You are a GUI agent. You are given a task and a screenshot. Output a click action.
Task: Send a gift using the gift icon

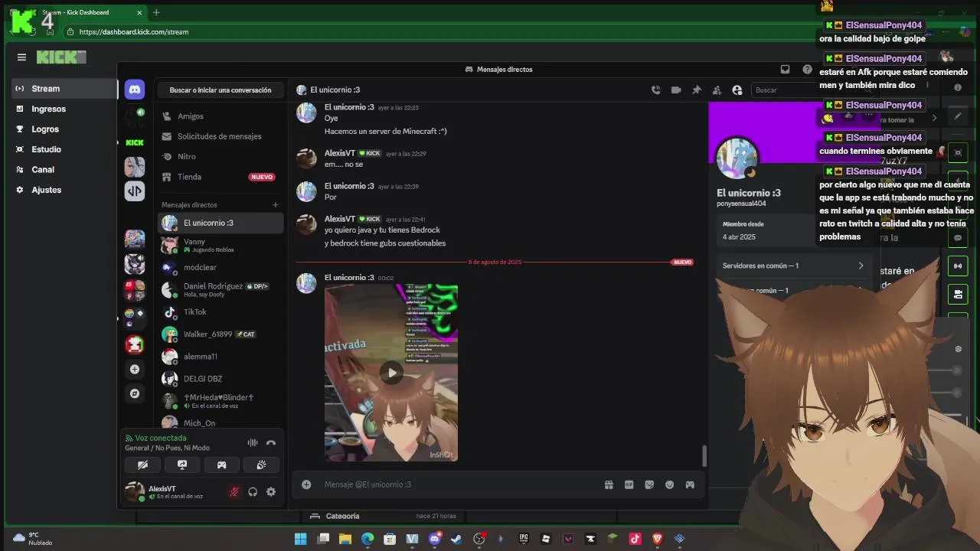609,484
